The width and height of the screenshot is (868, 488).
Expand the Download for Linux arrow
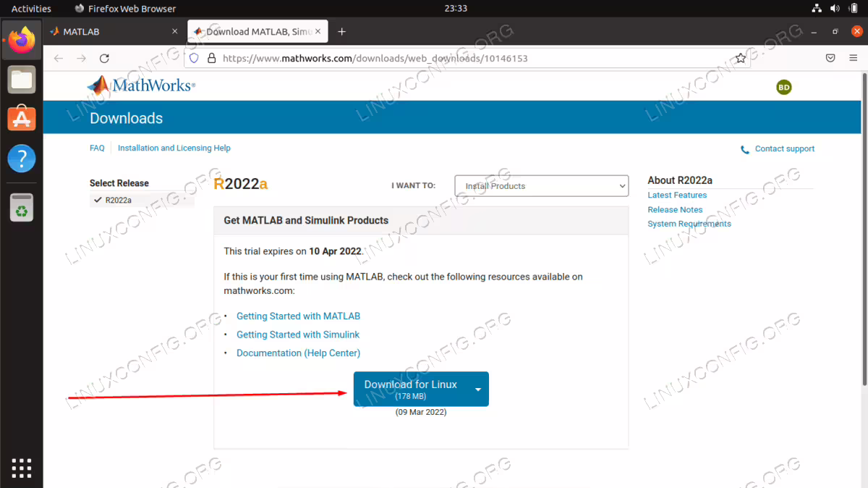coord(478,389)
